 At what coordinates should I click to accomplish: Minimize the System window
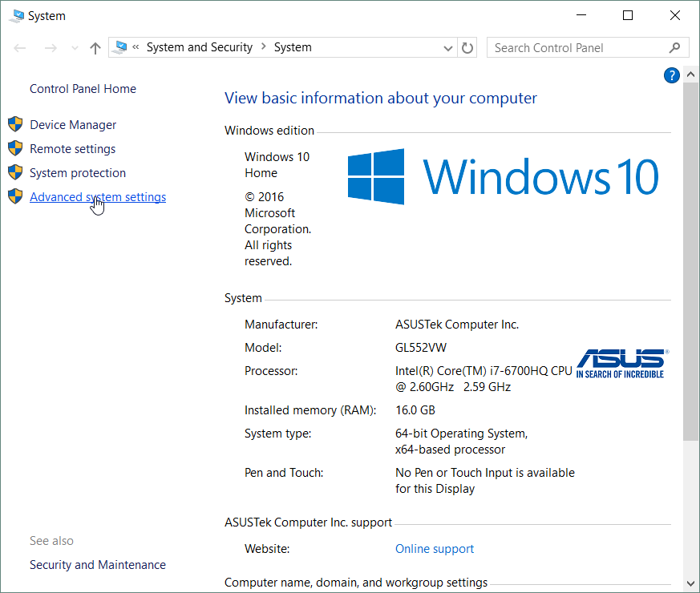pos(581,15)
